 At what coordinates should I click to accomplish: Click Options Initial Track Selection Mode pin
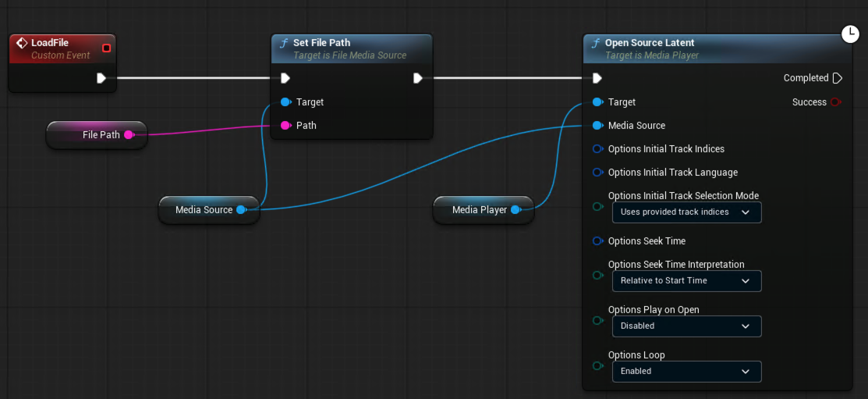(x=597, y=207)
